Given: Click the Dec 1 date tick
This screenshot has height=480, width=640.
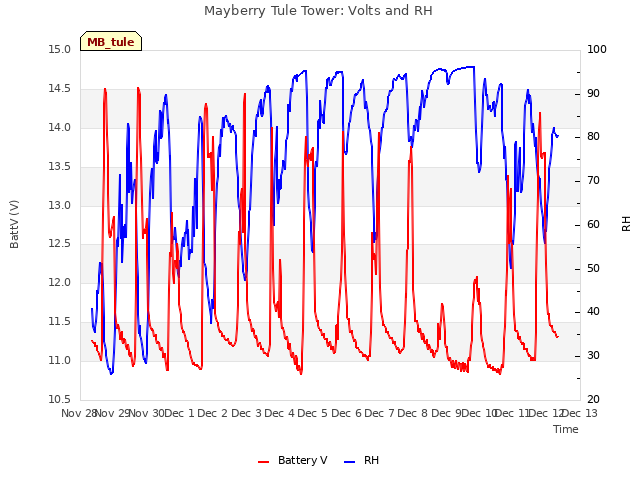Looking at the screenshot, I should pos(179,413).
